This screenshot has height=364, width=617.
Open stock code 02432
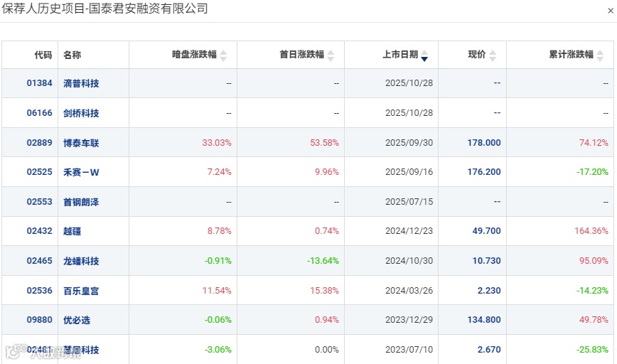click(39, 231)
